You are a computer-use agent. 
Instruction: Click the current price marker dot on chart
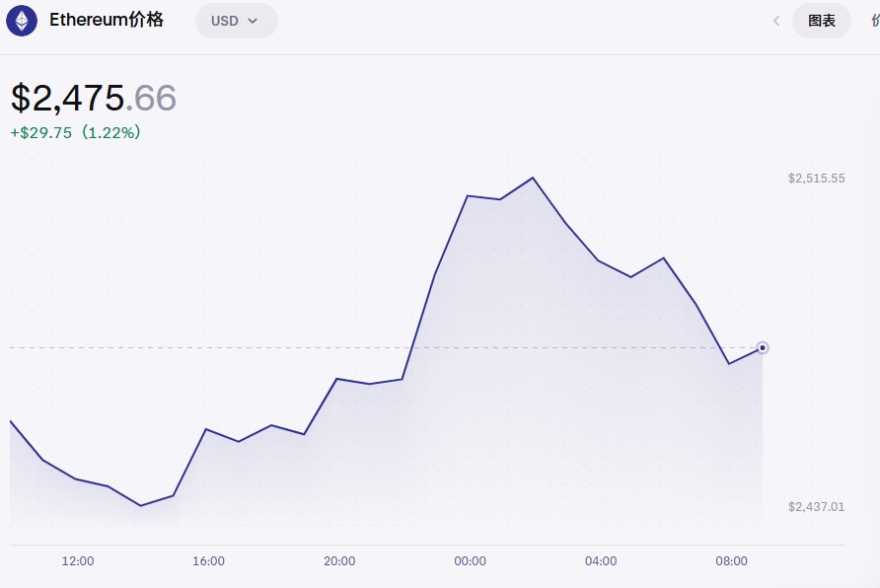coord(763,348)
